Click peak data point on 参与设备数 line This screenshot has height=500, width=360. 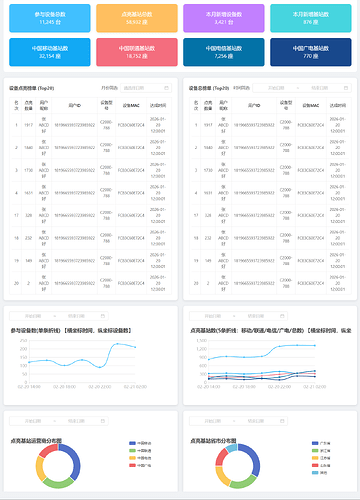[117, 343]
